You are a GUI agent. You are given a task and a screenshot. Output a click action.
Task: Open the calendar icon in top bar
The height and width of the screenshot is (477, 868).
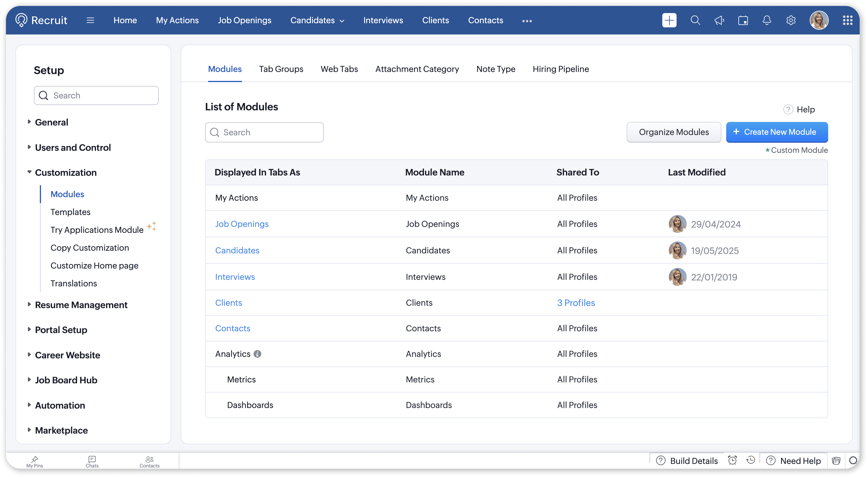(x=743, y=20)
